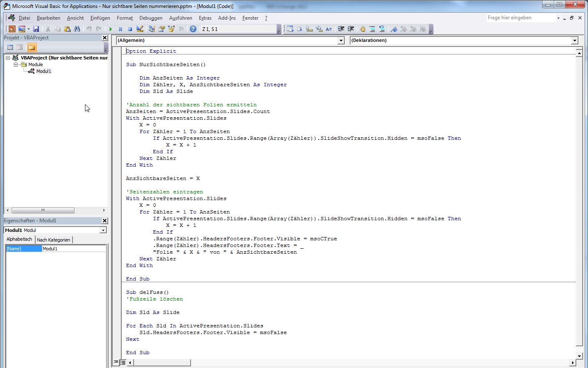Click the Next Bookmark icon
The height and width of the screenshot is (368, 588).
tap(403, 29)
